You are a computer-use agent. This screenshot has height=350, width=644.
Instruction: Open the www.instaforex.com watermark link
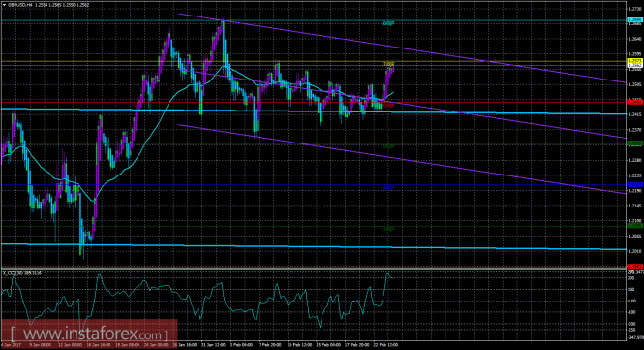[x=89, y=333]
